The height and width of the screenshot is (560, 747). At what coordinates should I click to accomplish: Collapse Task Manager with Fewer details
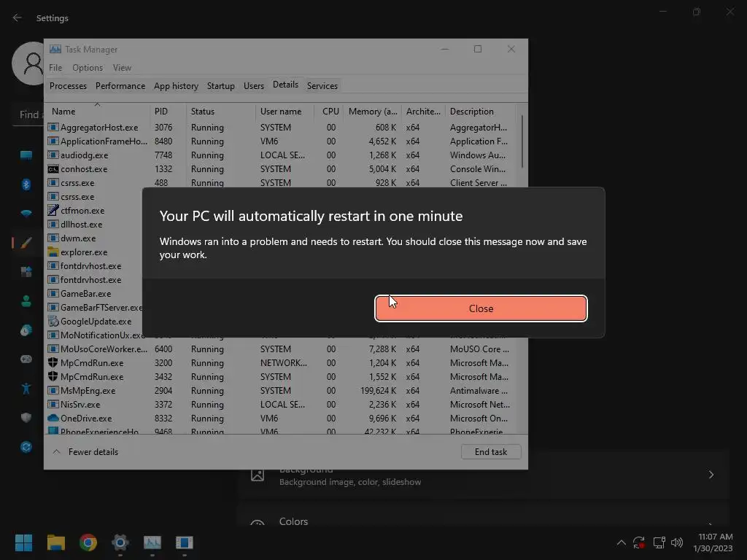[x=85, y=452]
